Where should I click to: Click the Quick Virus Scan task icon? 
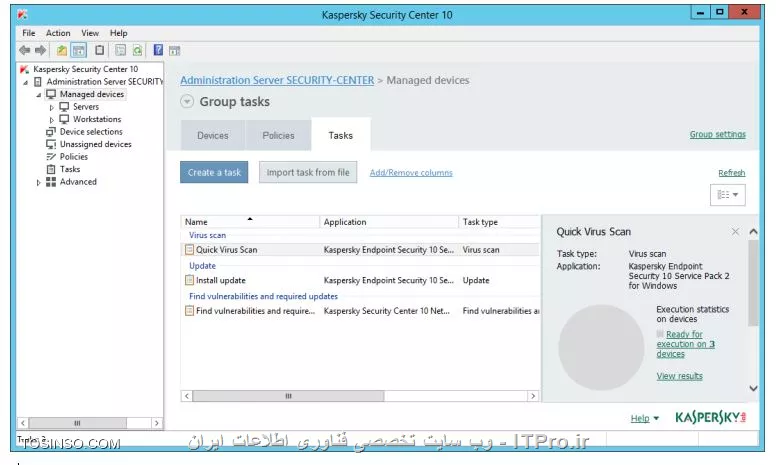[x=189, y=250]
